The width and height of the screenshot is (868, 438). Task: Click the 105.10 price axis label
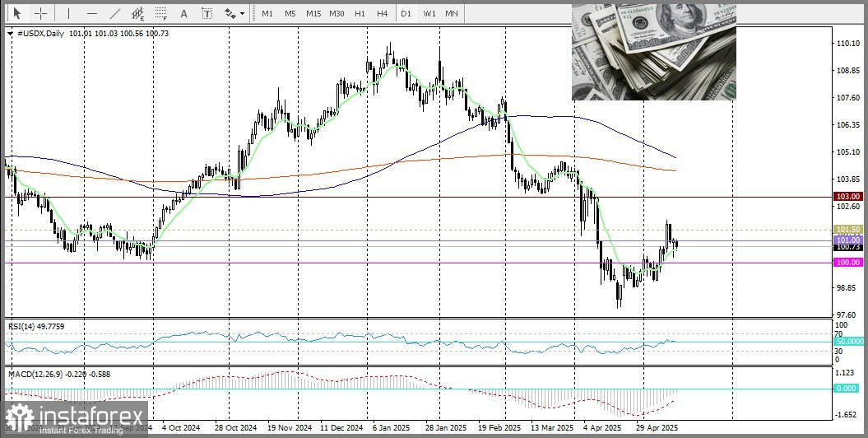[848, 151]
